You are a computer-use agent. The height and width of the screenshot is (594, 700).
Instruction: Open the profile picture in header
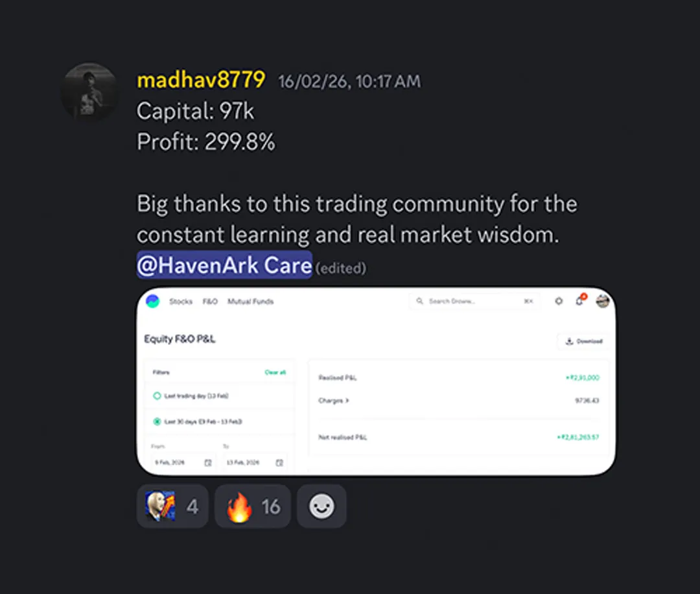pyautogui.click(x=603, y=301)
